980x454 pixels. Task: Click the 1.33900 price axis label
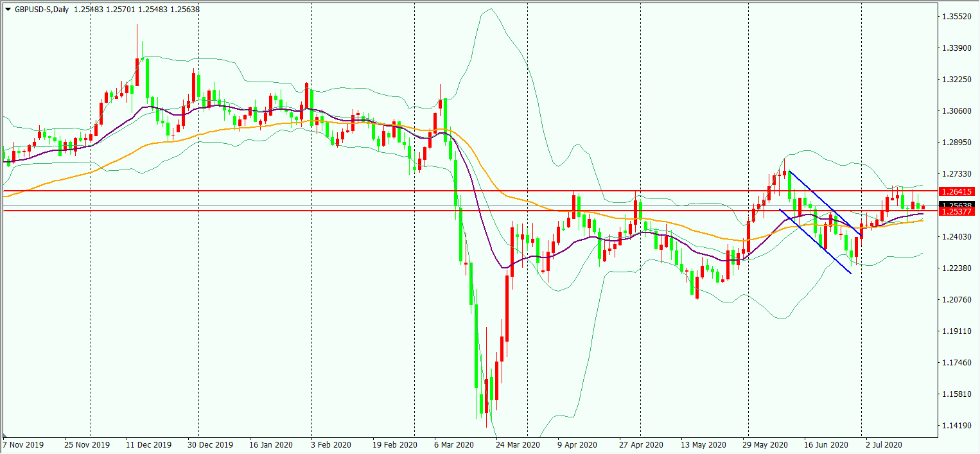point(956,48)
